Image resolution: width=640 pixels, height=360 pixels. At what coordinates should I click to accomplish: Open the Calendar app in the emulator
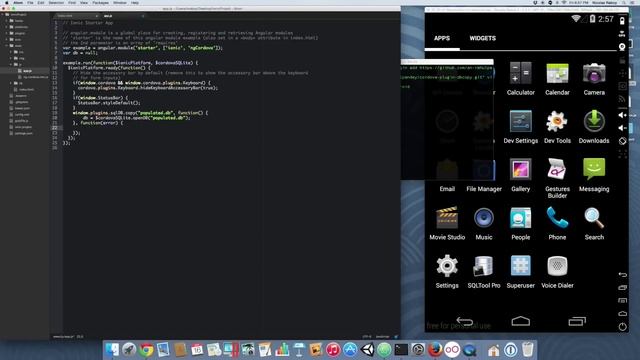pyautogui.click(x=557, y=79)
